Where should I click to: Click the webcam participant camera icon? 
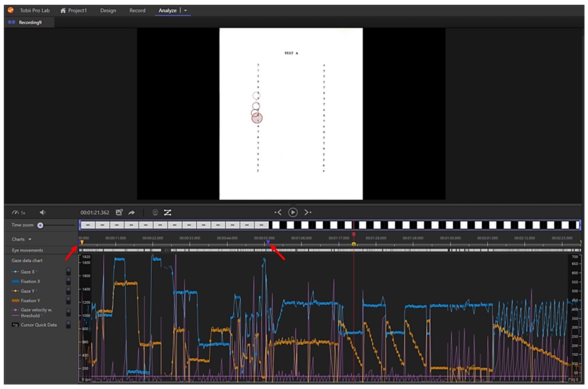[155, 213]
